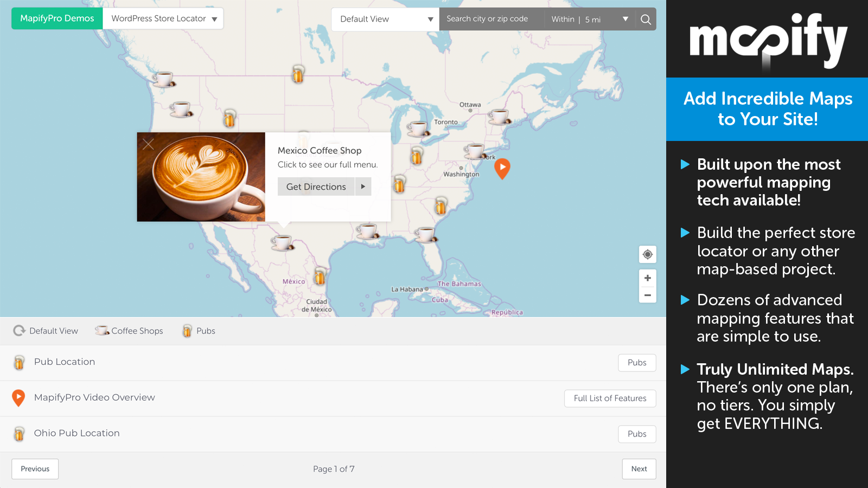Viewport: 868px width, 488px height.
Task: Click the beer marker in the western US
Action: pyautogui.click(x=229, y=118)
